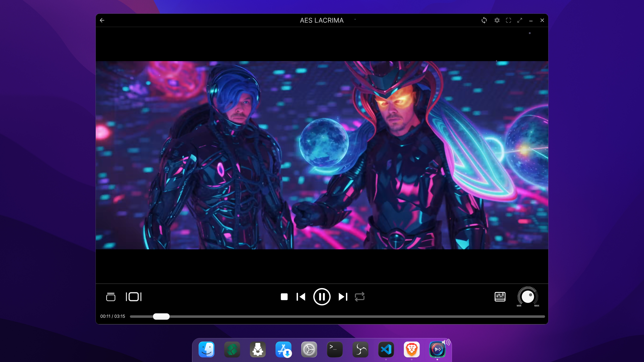Open Terminal from the dock
The width and height of the screenshot is (644, 362).
tap(335, 349)
